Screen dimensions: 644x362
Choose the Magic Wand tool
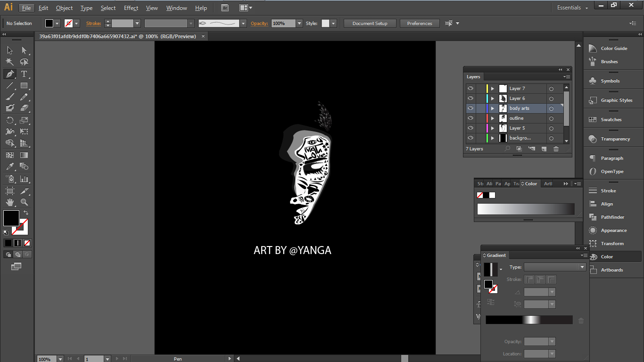coord(9,62)
